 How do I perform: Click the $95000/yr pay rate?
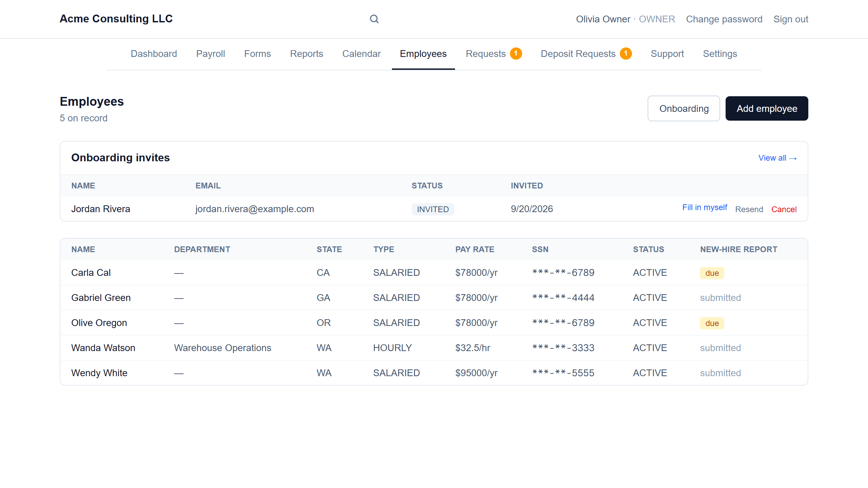pyautogui.click(x=476, y=373)
